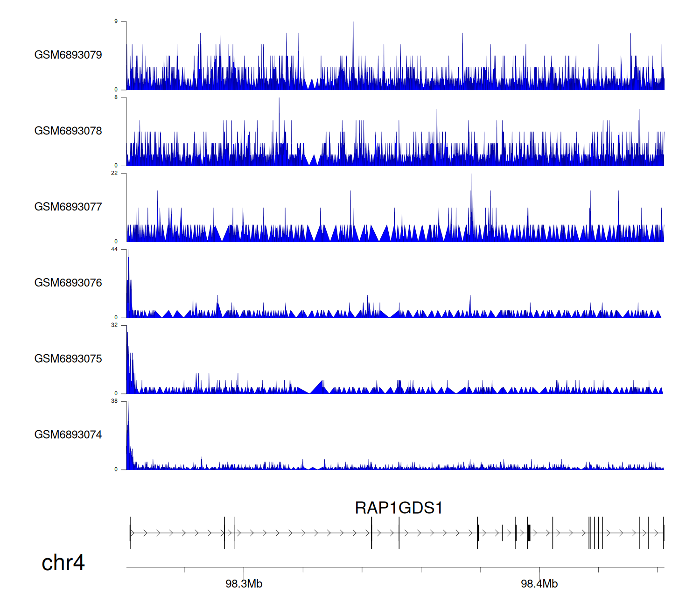Select the GSM6893076 track label
Viewport: 700px width, 616px height.
pos(68,283)
